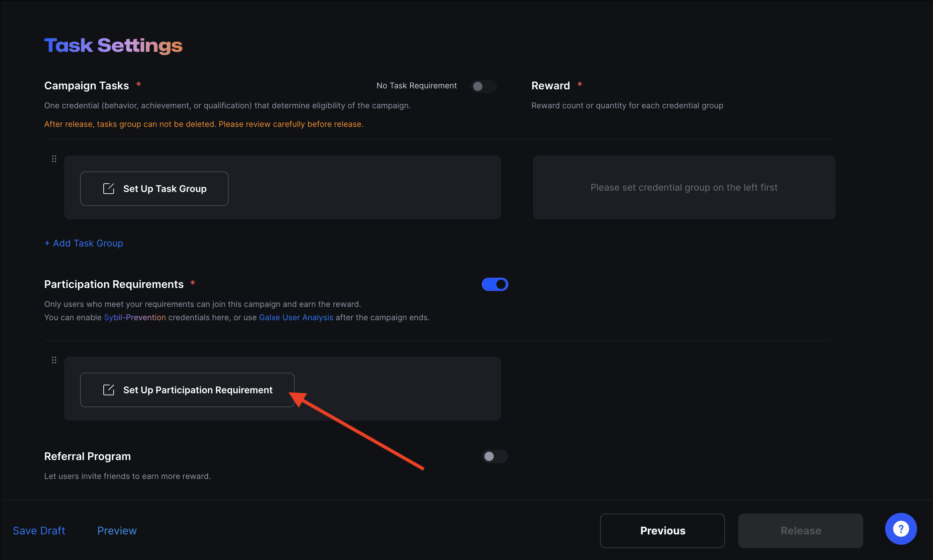The height and width of the screenshot is (560, 933).
Task: Click the help question mark icon
Action: click(x=902, y=530)
